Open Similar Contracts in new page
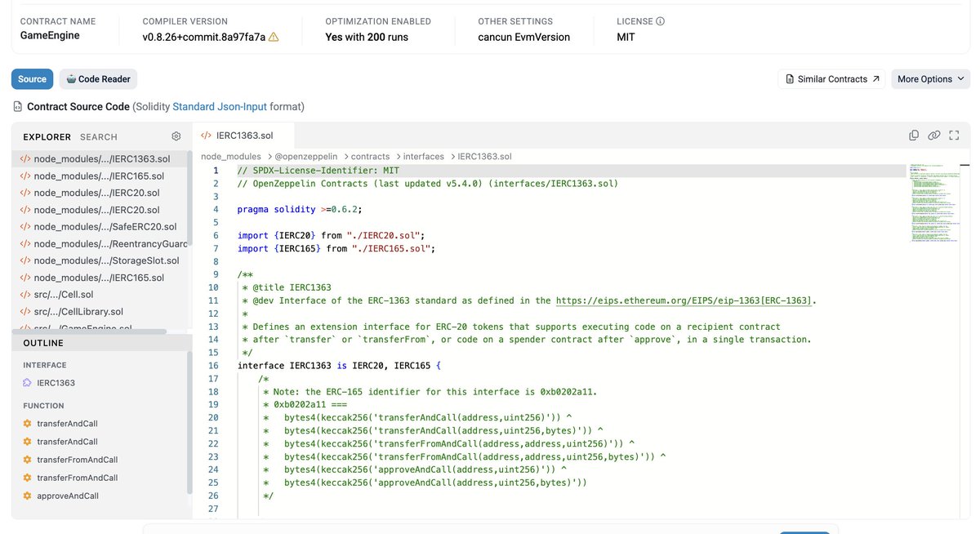The height and width of the screenshot is (534, 980). pyautogui.click(x=831, y=79)
